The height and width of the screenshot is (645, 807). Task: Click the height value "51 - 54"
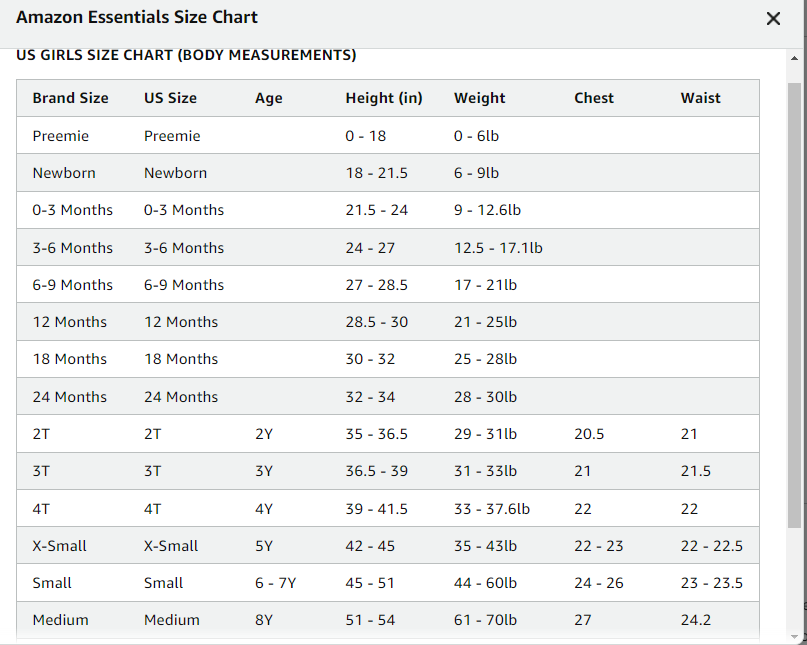[x=370, y=620]
